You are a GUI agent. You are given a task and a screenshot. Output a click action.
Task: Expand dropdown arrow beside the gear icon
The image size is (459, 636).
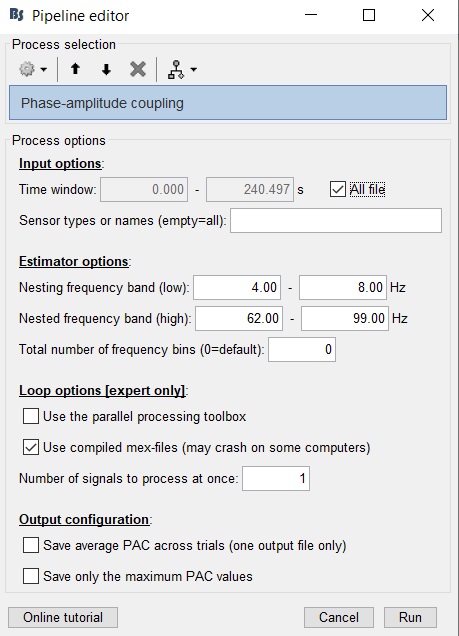pyautogui.click(x=43, y=69)
